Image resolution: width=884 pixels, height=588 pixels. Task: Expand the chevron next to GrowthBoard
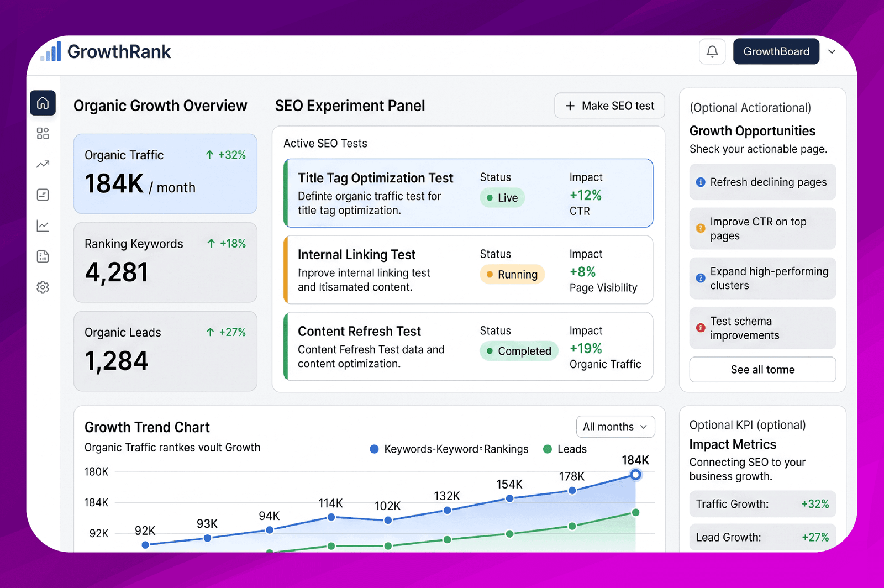832,51
